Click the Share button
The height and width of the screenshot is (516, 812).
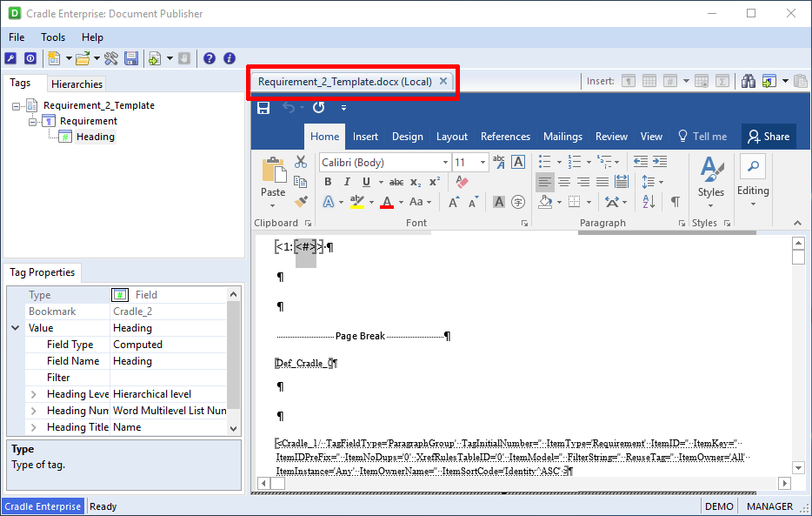pyautogui.click(x=769, y=137)
